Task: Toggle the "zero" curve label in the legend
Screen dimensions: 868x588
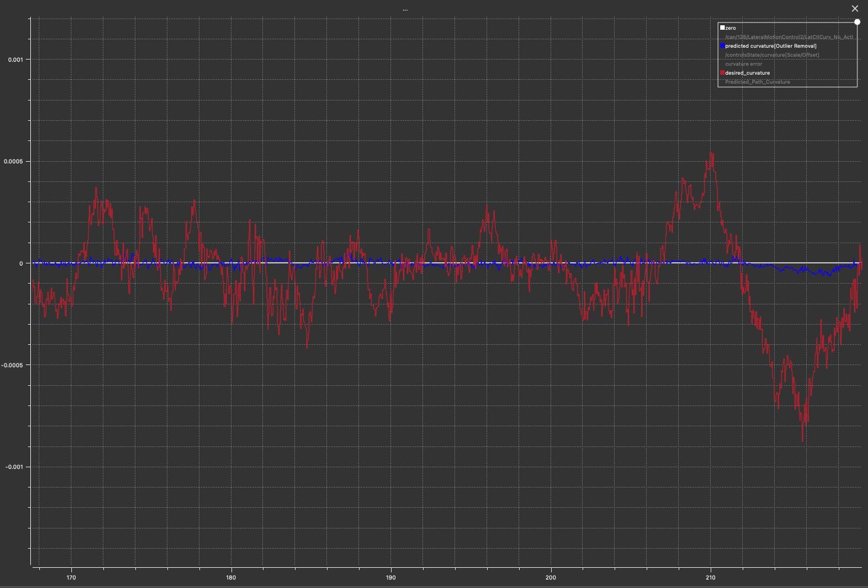Action: click(730, 28)
